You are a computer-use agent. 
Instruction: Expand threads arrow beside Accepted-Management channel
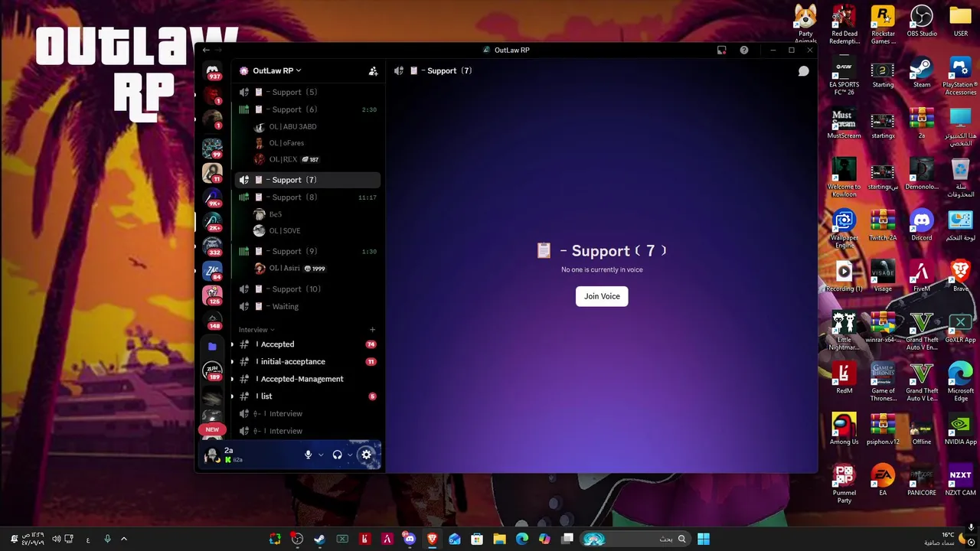coord(232,379)
